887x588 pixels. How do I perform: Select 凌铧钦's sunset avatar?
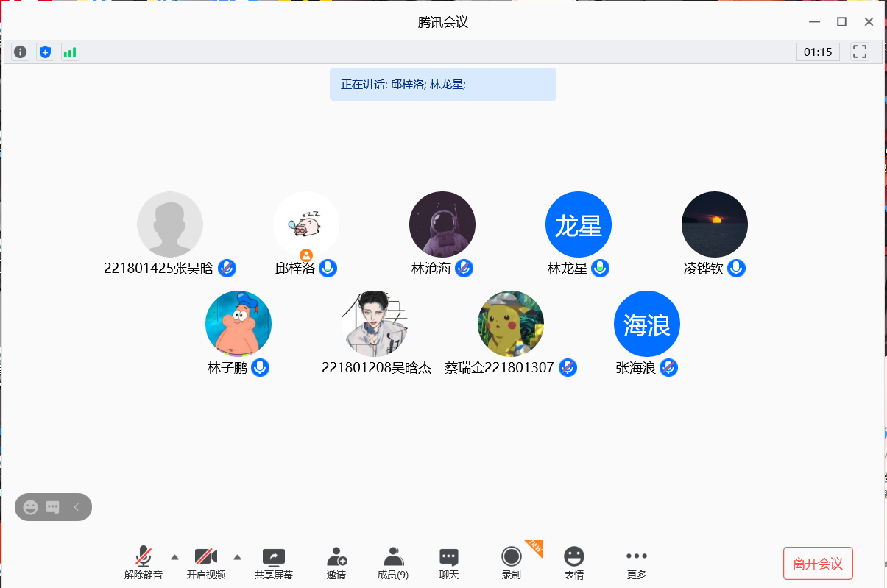(x=715, y=224)
